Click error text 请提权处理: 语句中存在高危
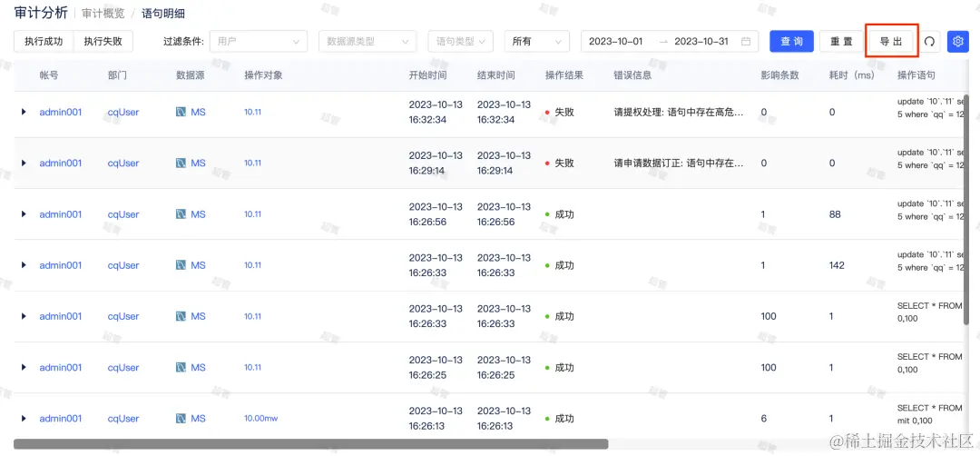980x456 pixels. click(680, 112)
